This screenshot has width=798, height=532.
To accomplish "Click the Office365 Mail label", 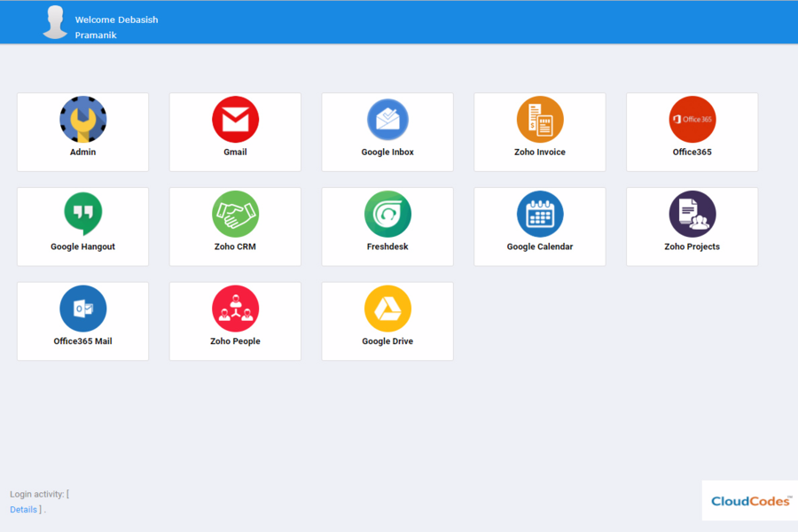I will (83, 341).
